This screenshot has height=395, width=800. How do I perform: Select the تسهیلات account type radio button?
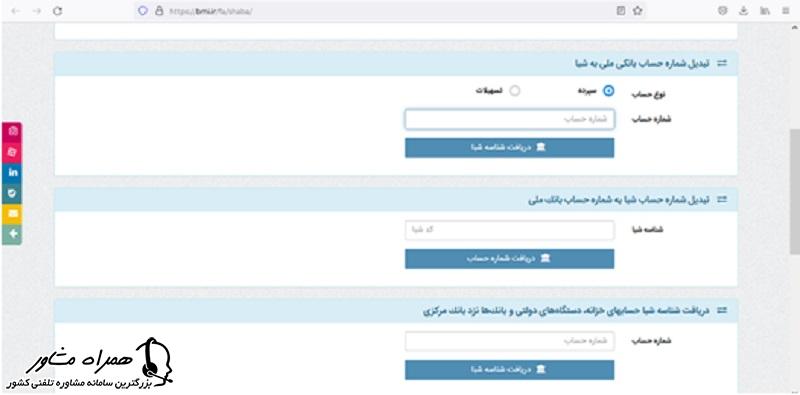point(515,91)
